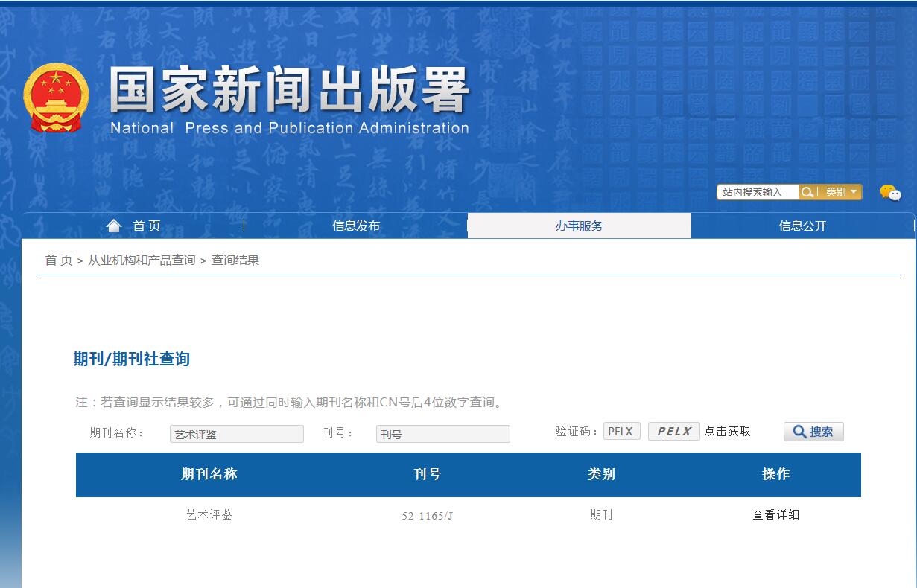The height and width of the screenshot is (588, 917).
Task: Click the house icon beside 首页 navigation
Action: click(x=113, y=225)
